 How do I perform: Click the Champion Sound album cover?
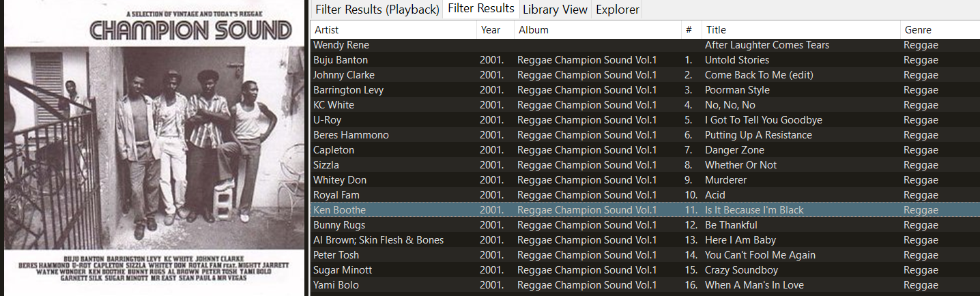coord(152,147)
